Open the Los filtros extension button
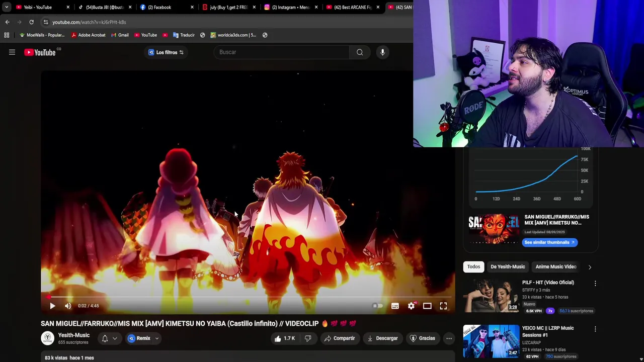Viewport: 644px width, 362px height. tap(166, 52)
